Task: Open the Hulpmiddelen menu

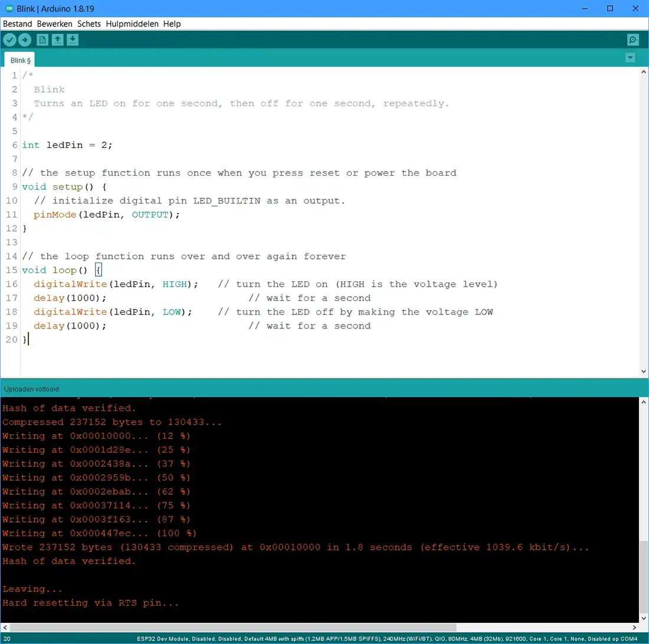Action: pyautogui.click(x=132, y=24)
